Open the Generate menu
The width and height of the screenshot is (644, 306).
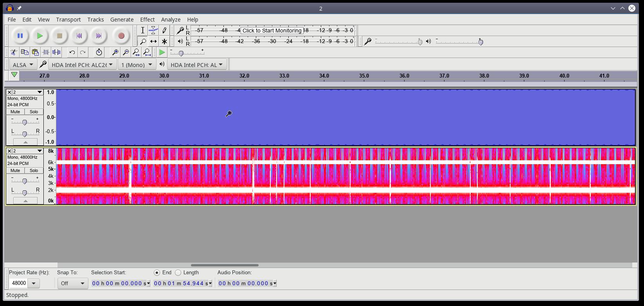[122, 20]
